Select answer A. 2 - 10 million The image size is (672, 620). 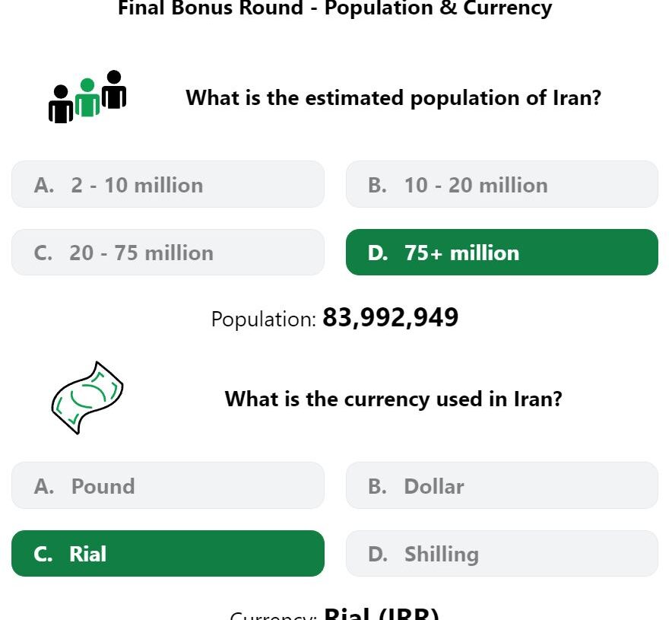[x=168, y=185]
